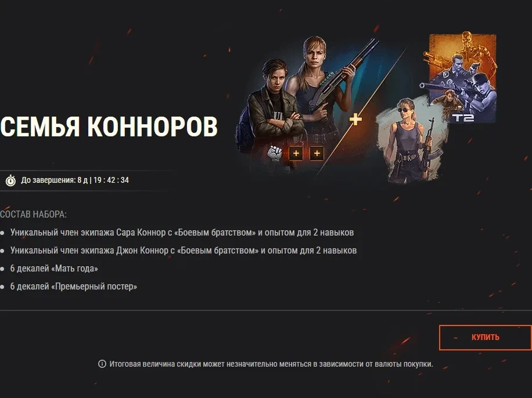Click the «Мать года» decals list item

coord(54,269)
